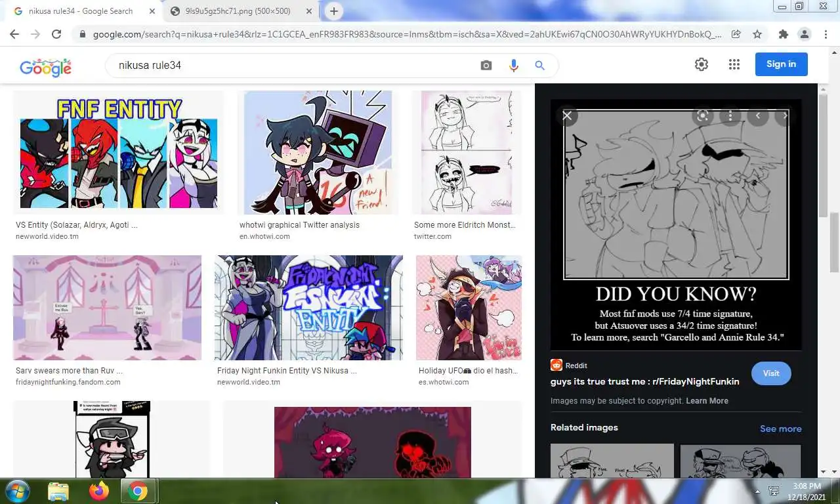Open the Some more Eldritch Monst... sketch thumbnail
Viewport: 840px width, 504px height.
(467, 152)
